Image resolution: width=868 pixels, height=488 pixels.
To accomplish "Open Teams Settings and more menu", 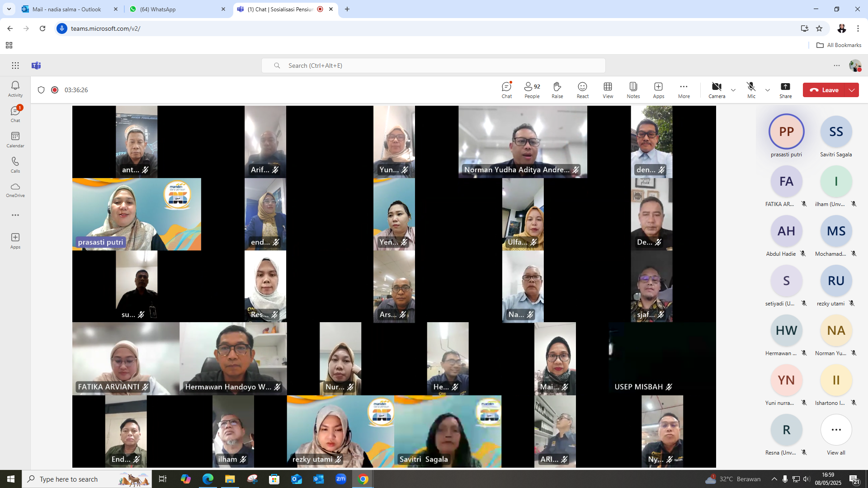I will click(837, 66).
